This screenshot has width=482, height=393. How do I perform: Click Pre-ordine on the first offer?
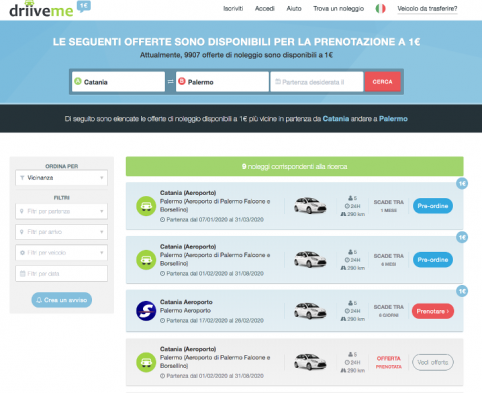point(433,206)
